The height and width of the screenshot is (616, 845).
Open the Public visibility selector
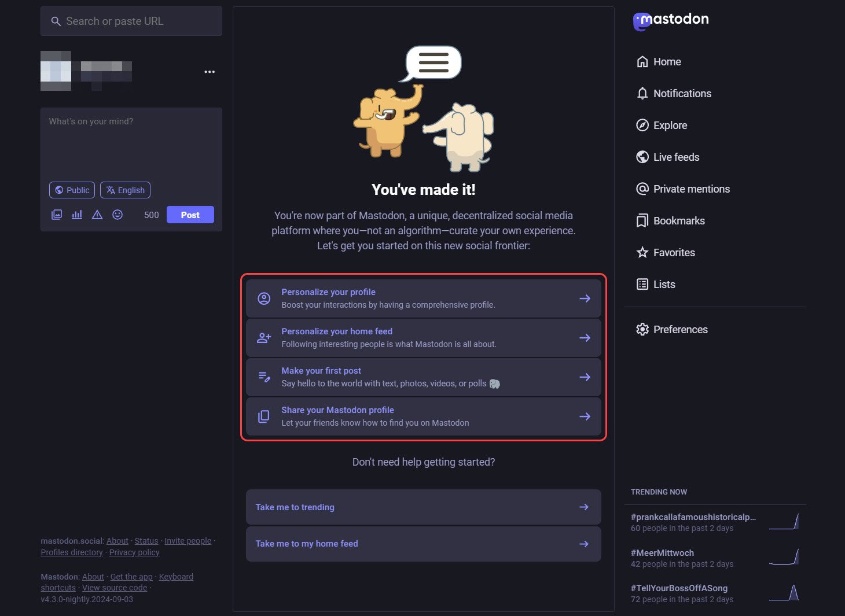point(72,190)
